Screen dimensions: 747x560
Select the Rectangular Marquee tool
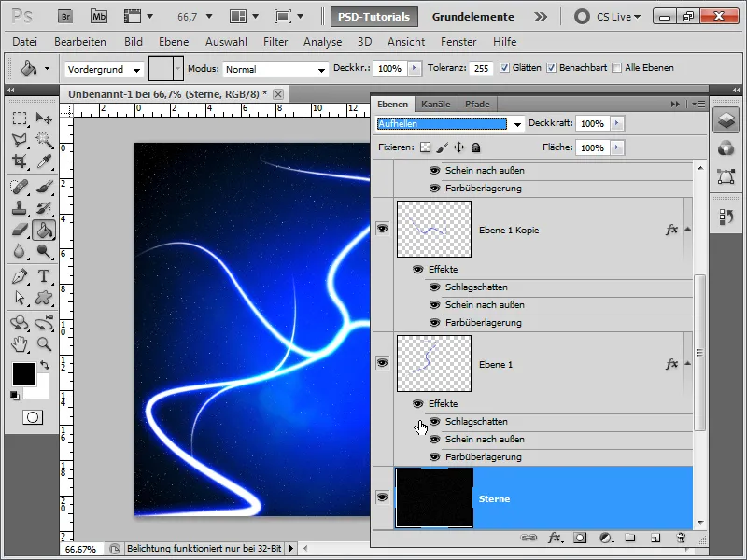[20, 118]
